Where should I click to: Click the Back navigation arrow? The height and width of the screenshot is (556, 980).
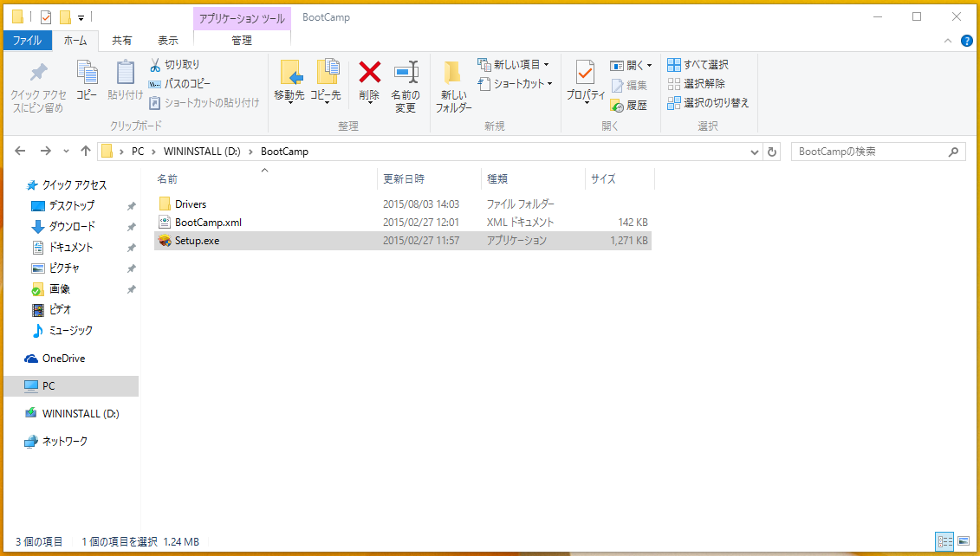coord(20,152)
